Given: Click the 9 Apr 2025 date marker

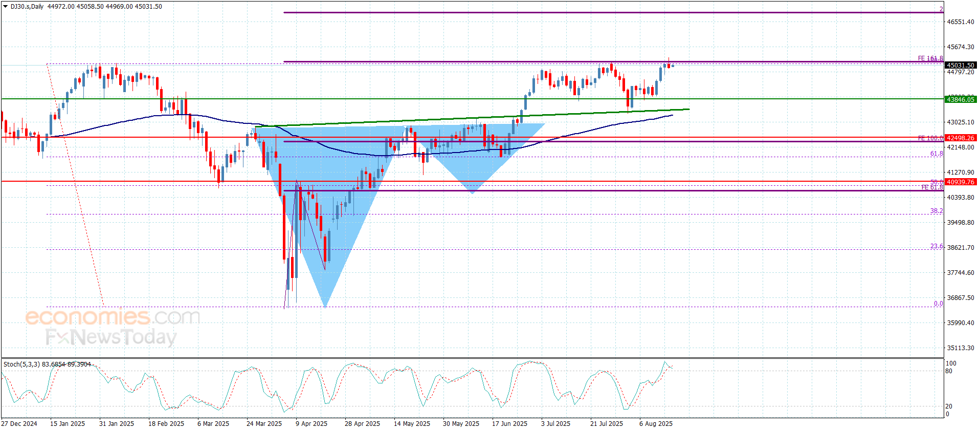Looking at the screenshot, I should coord(311,423).
